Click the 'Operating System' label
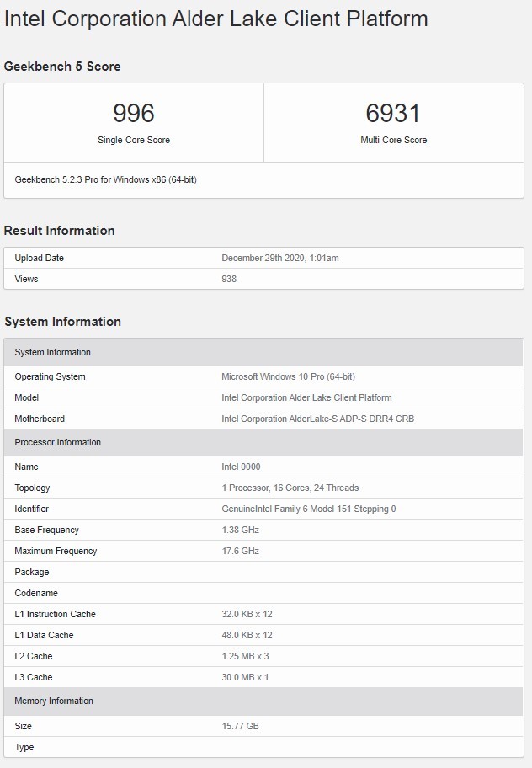The height and width of the screenshot is (768, 532). (x=50, y=376)
